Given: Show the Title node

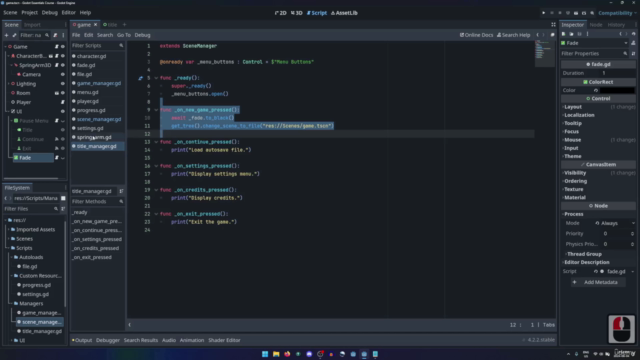Looking at the screenshot, I should pyautogui.click(x=62, y=130).
